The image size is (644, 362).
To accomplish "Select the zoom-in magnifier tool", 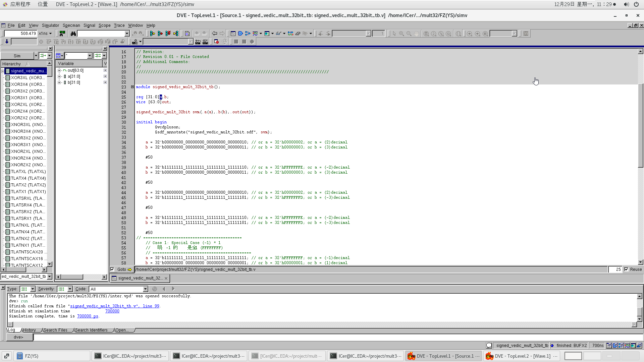I will (402, 33).
